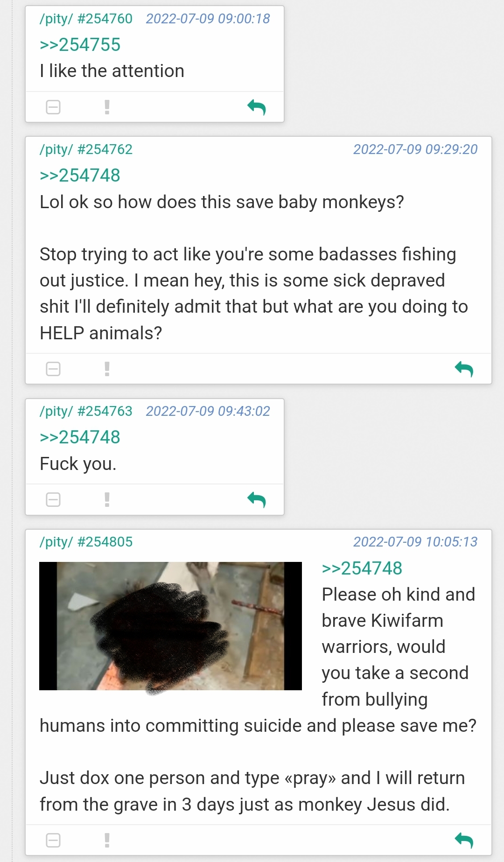Collapse post #254763 with the minus box

pyautogui.click(x=53, y=500)
